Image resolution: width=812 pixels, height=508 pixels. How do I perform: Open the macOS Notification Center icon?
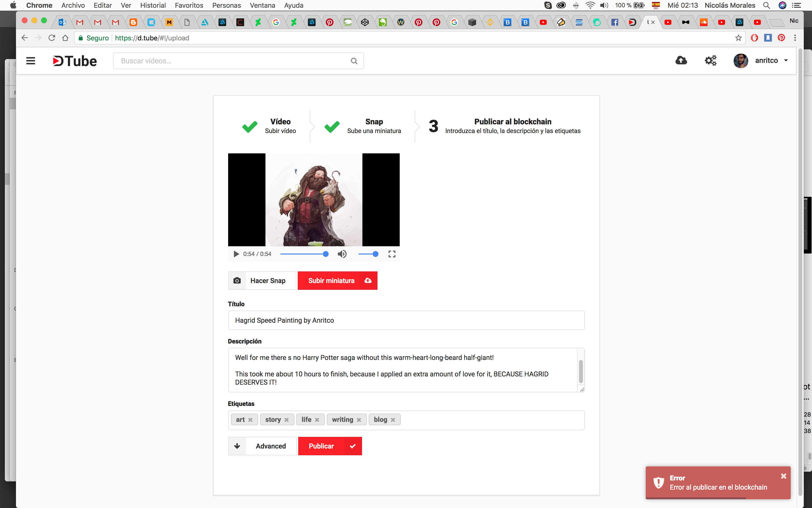(x=797, y=5)
